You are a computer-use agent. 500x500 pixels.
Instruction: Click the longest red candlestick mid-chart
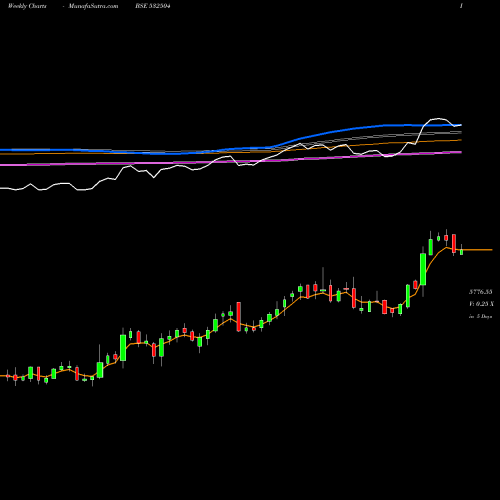coord(239,317)
